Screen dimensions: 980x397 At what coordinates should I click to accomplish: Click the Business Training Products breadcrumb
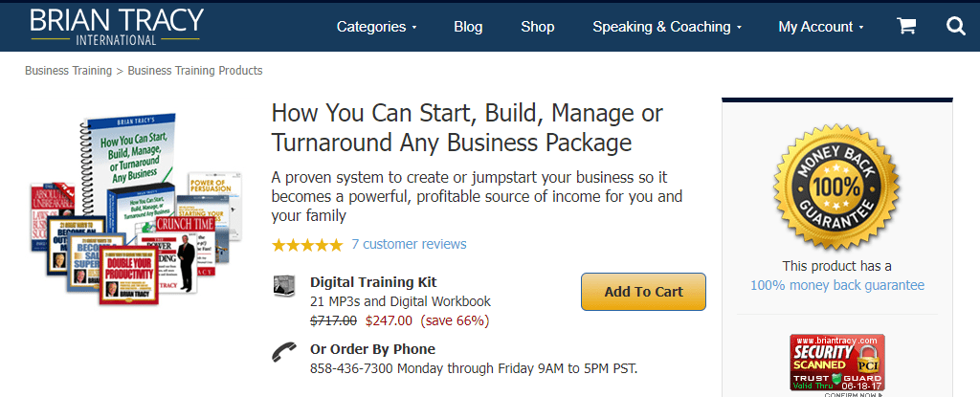(x=195, y=71)
